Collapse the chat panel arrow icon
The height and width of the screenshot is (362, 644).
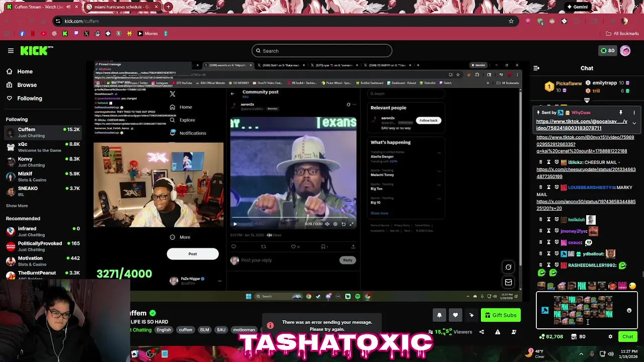point(536,68)
